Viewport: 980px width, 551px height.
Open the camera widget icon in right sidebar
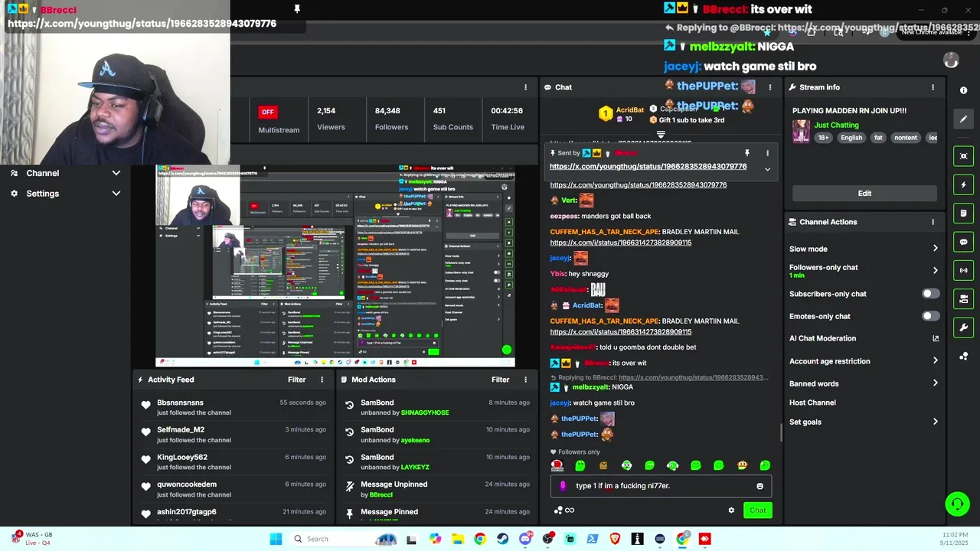(x=963, y=298)
